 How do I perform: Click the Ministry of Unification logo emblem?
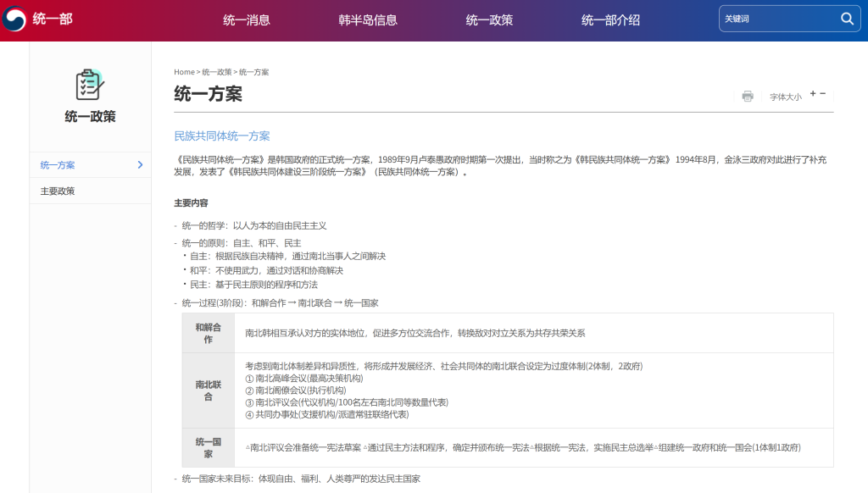(x=14, y=19)
